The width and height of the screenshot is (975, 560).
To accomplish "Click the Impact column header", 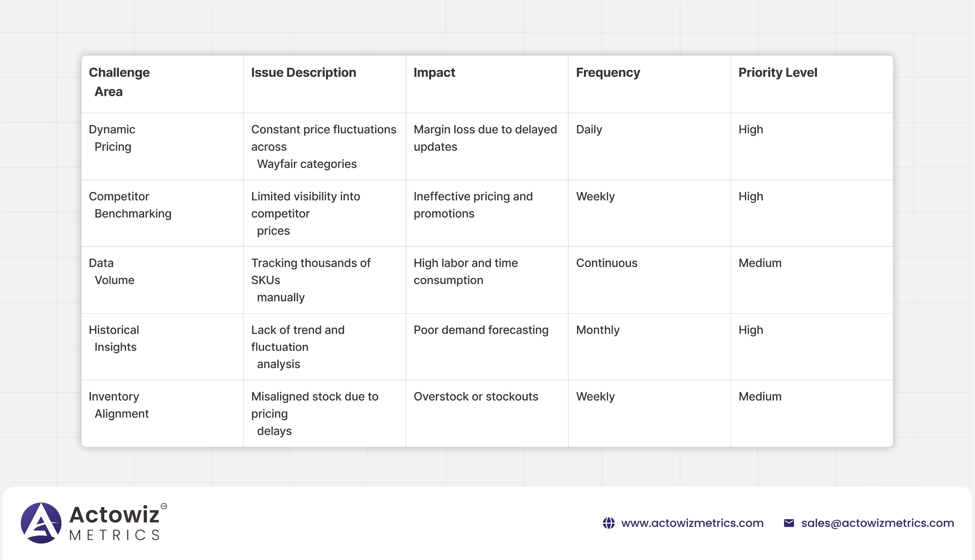I will point(434,72).
